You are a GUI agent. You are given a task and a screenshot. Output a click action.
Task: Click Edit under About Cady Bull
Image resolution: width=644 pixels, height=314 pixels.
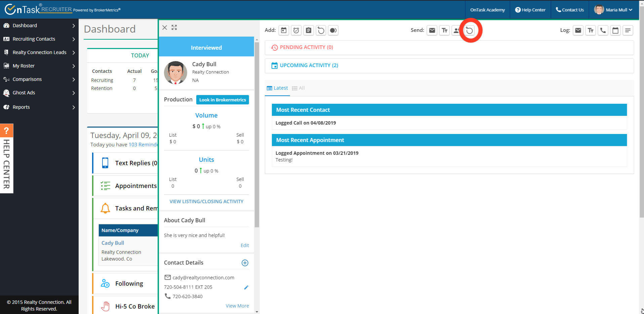pos(245,245)
